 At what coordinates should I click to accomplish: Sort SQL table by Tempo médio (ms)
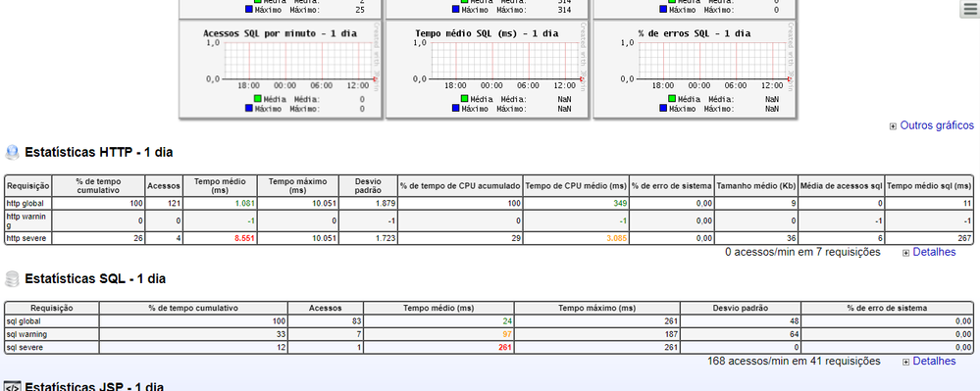click(438, 308)
